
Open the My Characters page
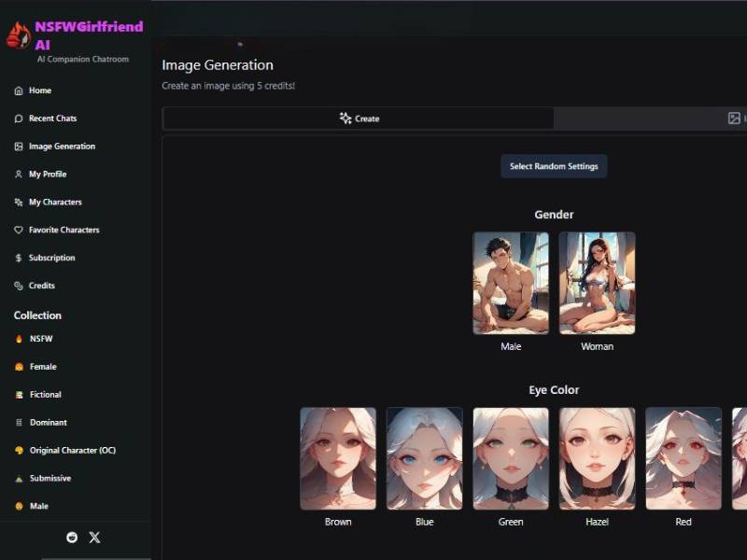coord(56,202)
